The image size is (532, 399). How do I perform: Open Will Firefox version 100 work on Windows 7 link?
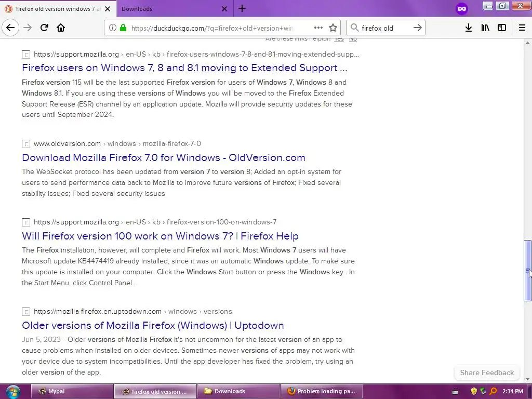(160, 236)
